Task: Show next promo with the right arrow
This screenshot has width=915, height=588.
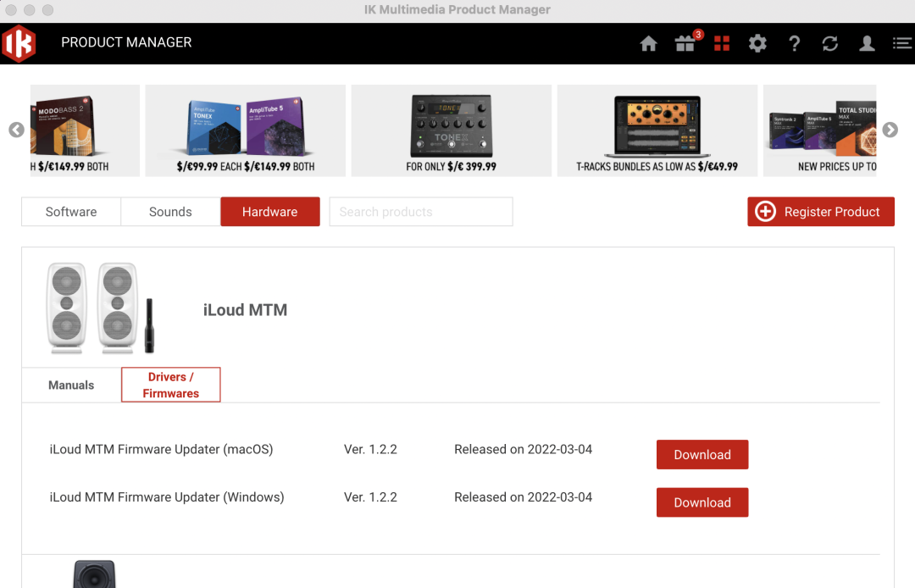Action: pos(890,130)
